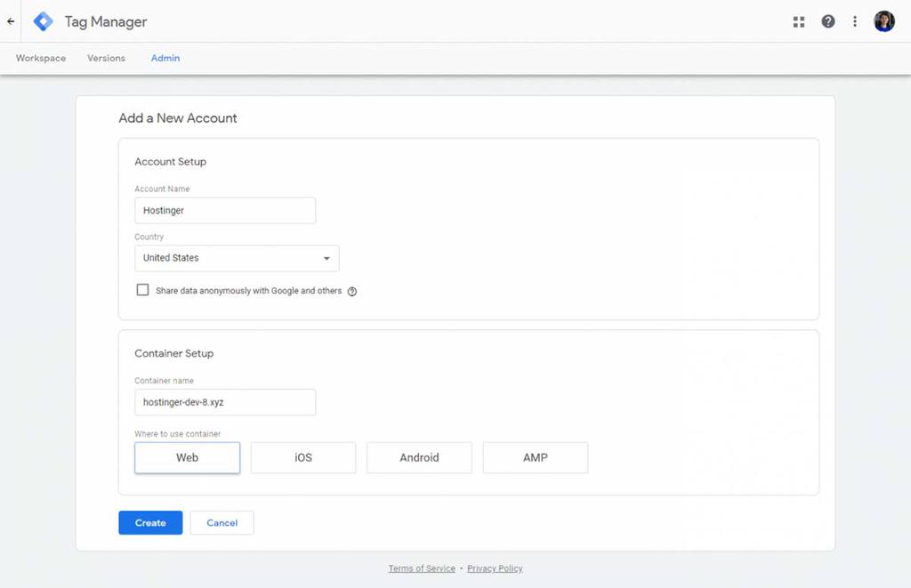The height and width of the screenshot is (588, 911).
Task: Select AMP as the container platform
Action: pyautogui.click(x=535, y=457)
